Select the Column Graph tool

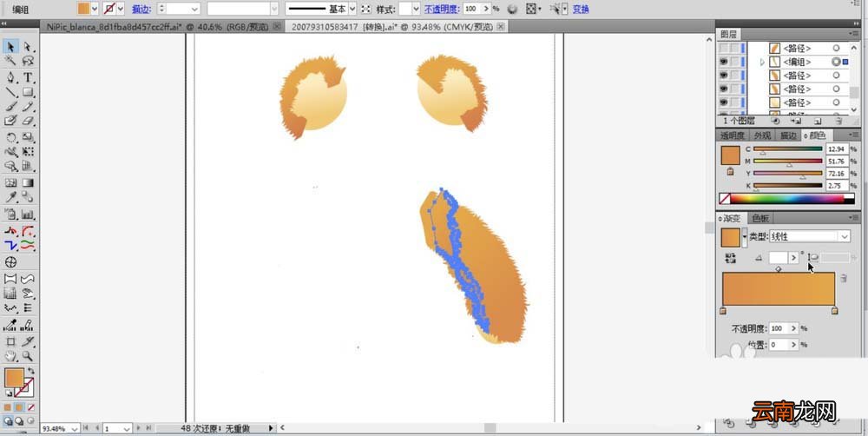coord(28,215)
